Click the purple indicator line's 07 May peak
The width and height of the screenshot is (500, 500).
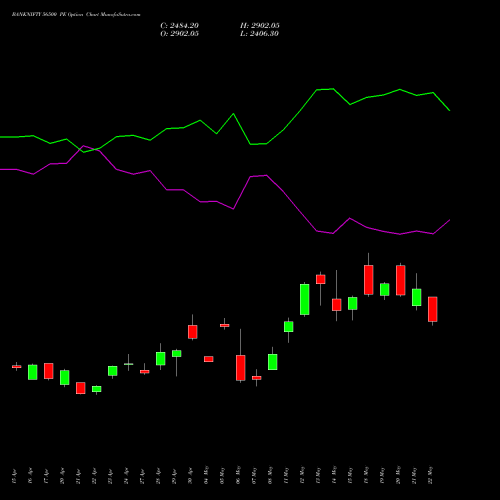coord(251,177)
